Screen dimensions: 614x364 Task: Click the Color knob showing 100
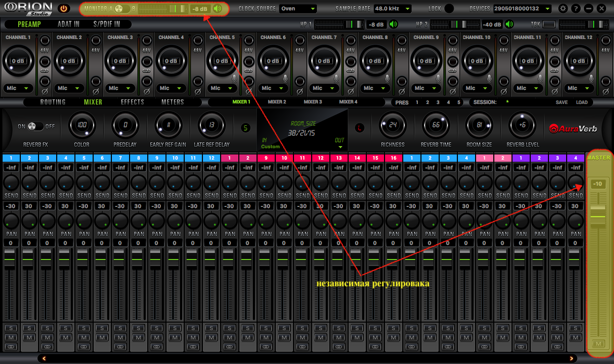pyautogui.click(x=82, y=125)
